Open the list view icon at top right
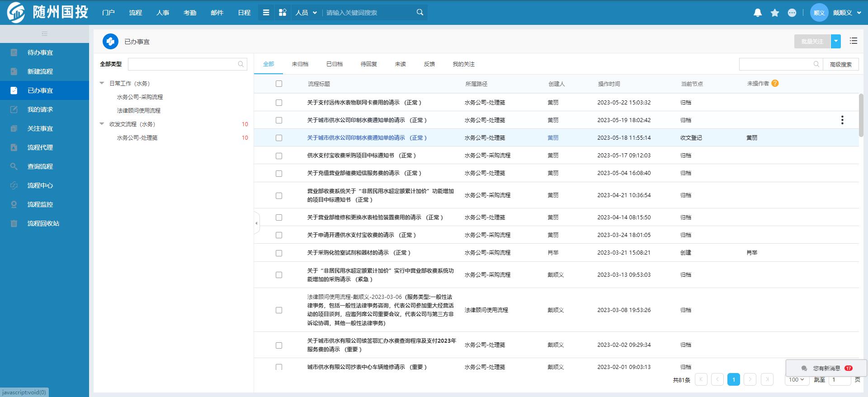The width and height of the screenshot is (868, 397). [853, 41]
